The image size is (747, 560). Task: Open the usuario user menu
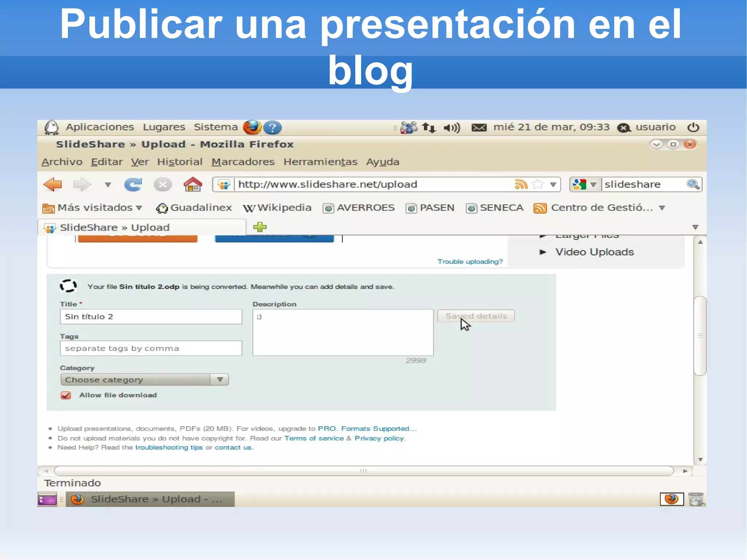[647, 127]
